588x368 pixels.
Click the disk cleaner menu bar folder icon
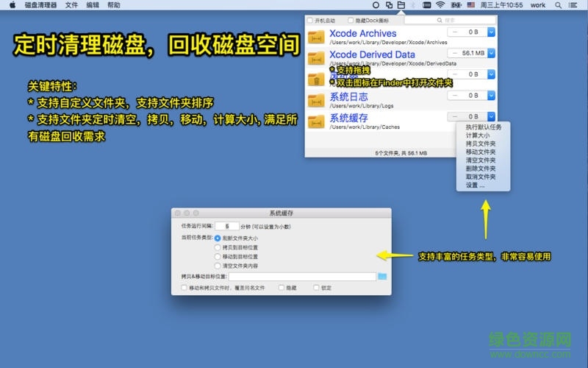[401, 5]
